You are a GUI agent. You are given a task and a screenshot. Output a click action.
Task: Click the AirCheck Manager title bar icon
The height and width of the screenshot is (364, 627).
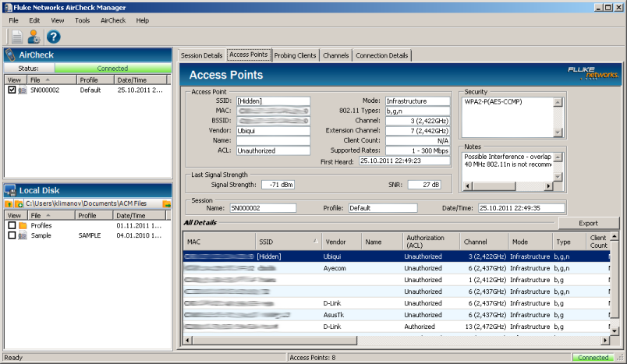coord(8,7)
